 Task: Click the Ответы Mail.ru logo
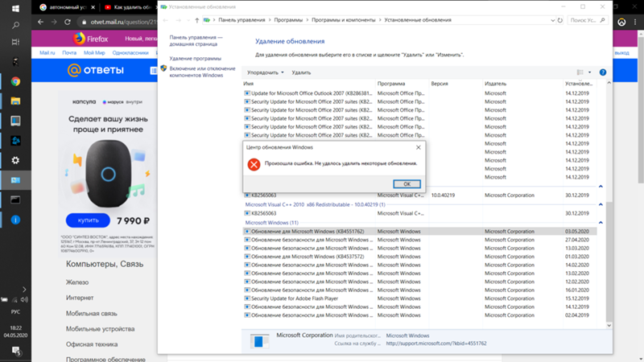[95, 70]
